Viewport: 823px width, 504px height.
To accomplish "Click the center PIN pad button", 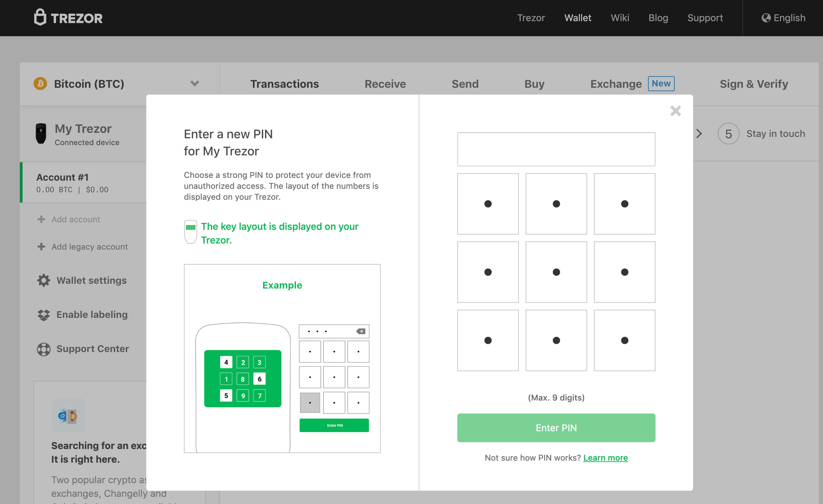I will (x=556, y=272).
